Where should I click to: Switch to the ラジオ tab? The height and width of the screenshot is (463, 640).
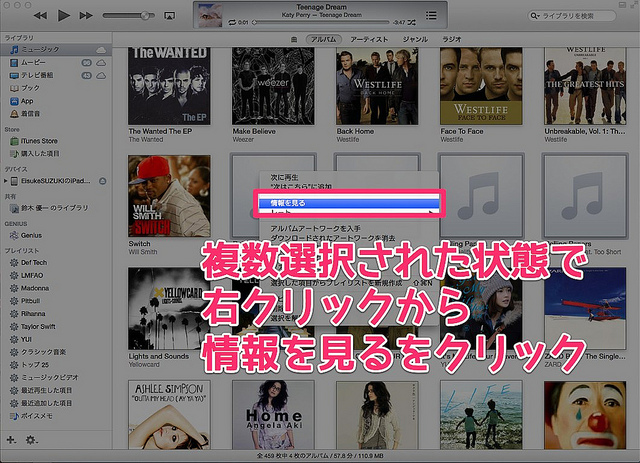click(x=452, y=40)
